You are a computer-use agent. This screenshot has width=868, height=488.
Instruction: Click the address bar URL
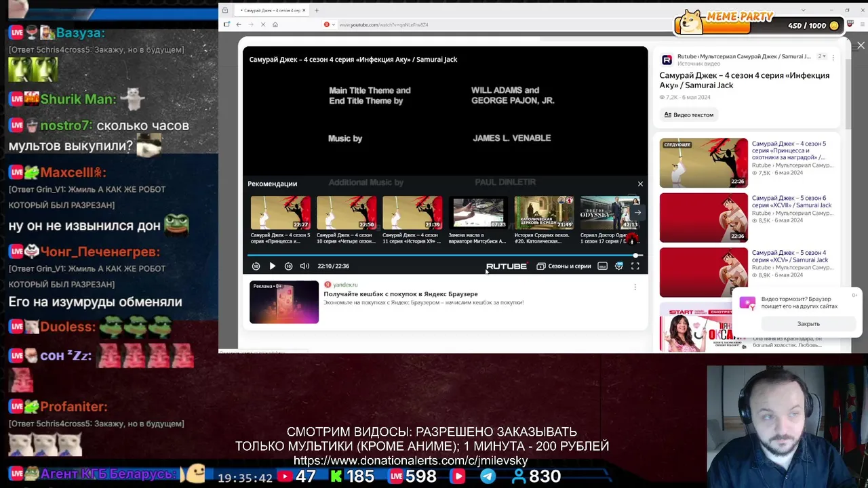tap(383, 25)
